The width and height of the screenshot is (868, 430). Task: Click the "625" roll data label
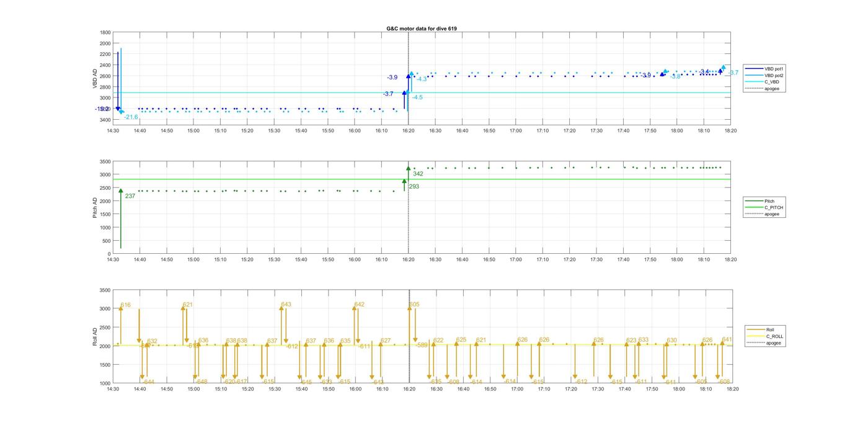[x=461, y=339]
